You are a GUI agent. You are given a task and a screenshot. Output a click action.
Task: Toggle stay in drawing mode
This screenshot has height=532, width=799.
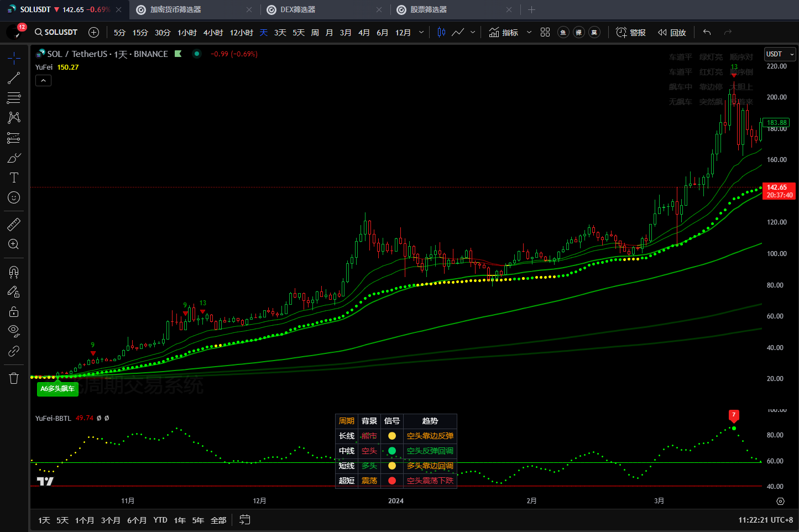tap(14, 291)
